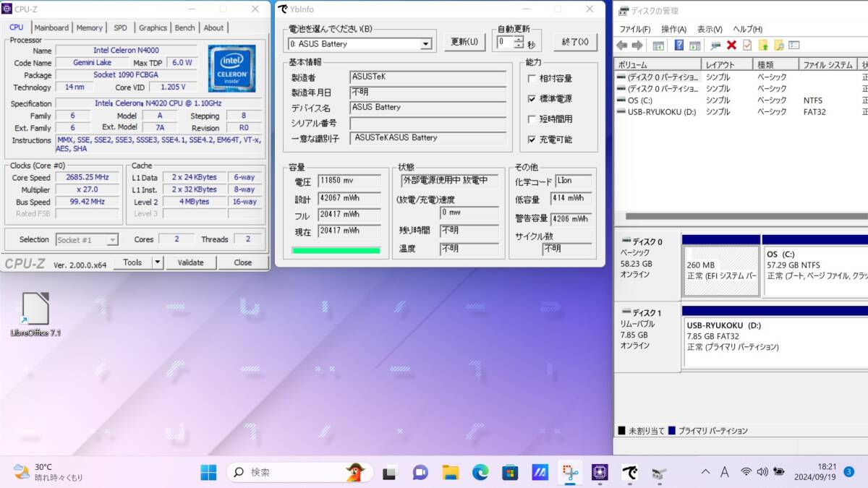
Task: Launch Microsoft Edge from the taskbar
Action: 482,473
